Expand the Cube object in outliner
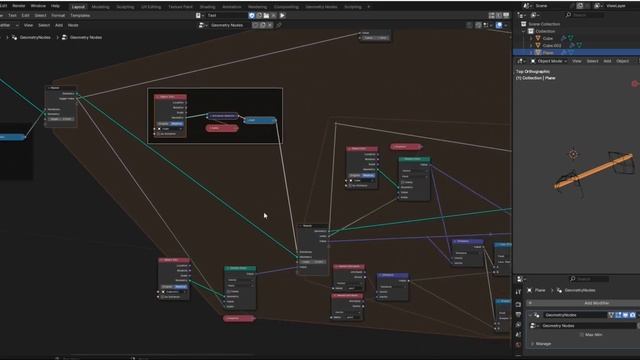The width and height of the screenshot is (640, 360). [x=531, y=38]
